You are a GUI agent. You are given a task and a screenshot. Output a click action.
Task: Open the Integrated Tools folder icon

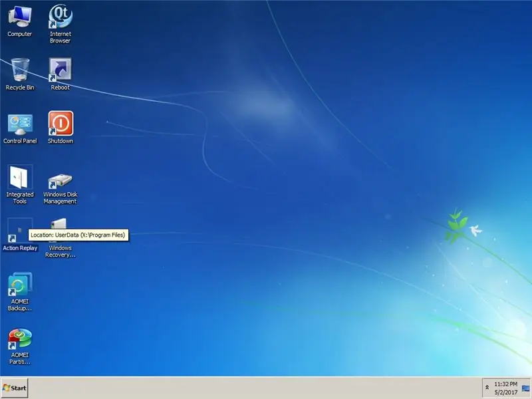pyautogui.click(x=20, y=177)
